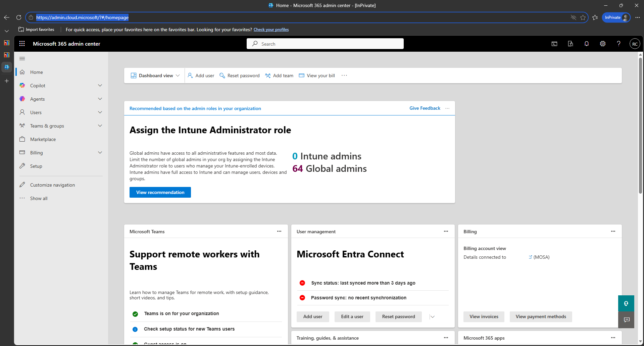
Task: Open Cloud Shell terminal icon in header
Action: (x=554, y=44)
